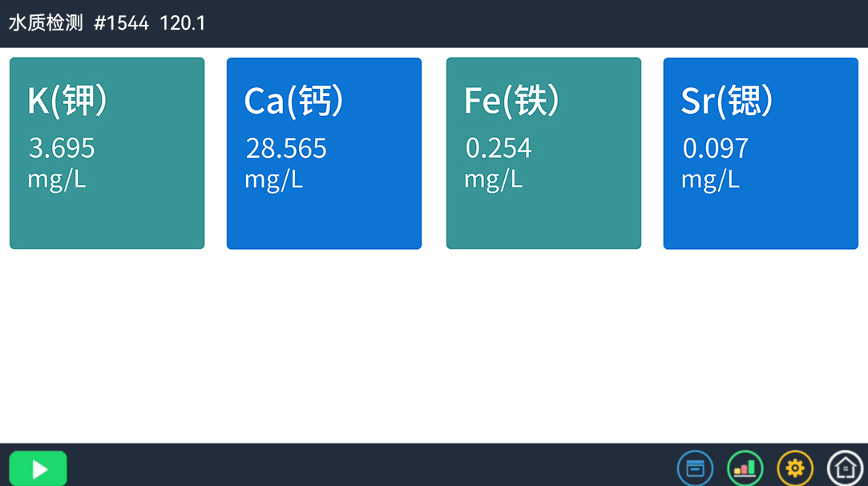Click the sample ID #1544 label
The image size is (868, 486).
point(119,23)
